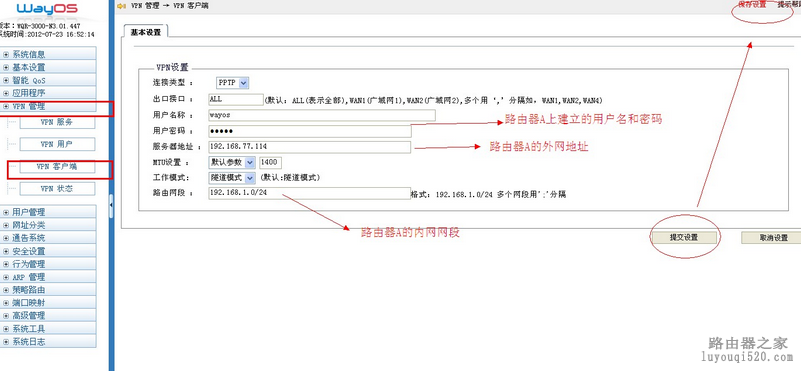
Task: Click the 取消设置 button
Action: click(x=773, y=238)
